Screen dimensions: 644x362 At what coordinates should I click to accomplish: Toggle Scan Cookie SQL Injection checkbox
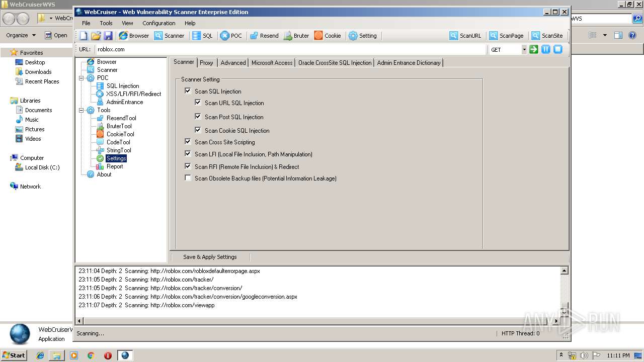tap(198, 130)
